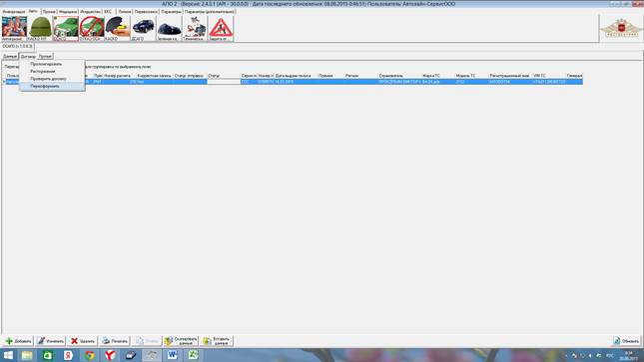Open Google Chrome from taskbar

[89, 355]
